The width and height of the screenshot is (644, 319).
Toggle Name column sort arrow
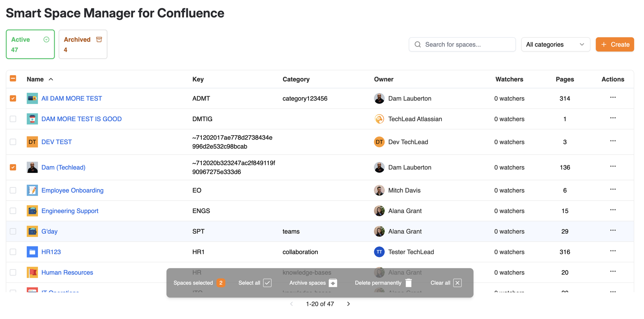pyautogui.click(x=51, y=79)
